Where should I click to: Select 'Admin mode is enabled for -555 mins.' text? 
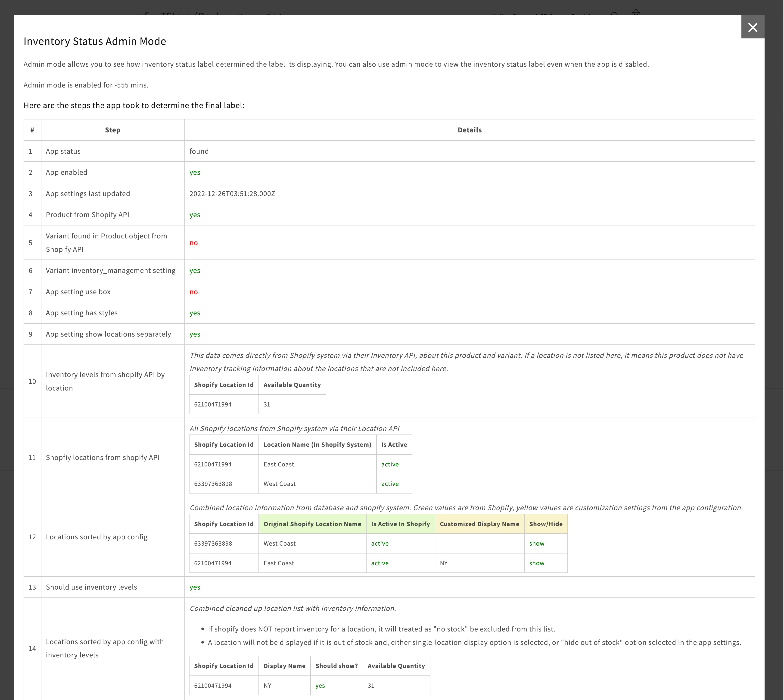point(86,85)
